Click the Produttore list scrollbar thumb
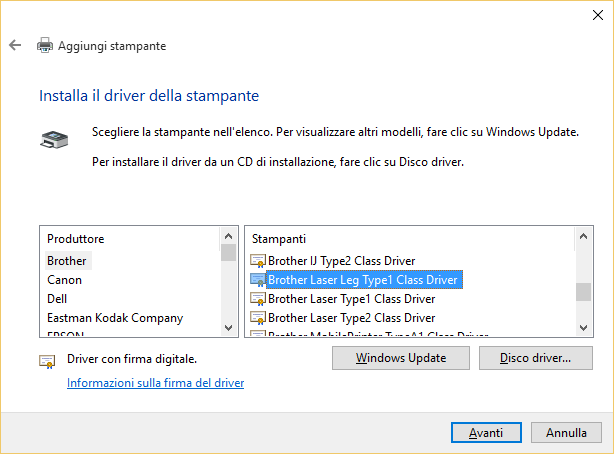Viewport: 614px width, 454px height. [229, 253]
